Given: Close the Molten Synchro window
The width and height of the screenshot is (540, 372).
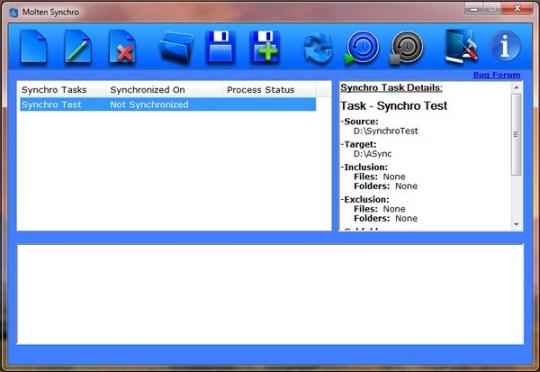Looking at the screenshot, I should pos(517,9).
